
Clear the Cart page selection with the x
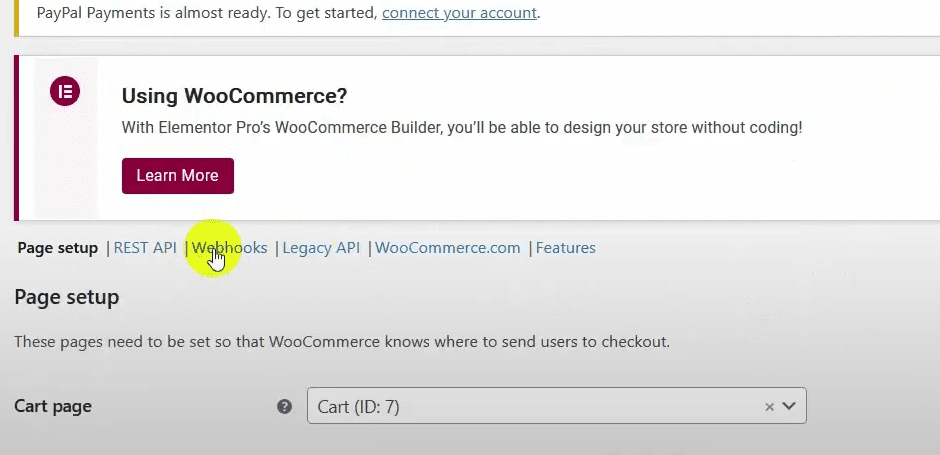coord(769,407)
